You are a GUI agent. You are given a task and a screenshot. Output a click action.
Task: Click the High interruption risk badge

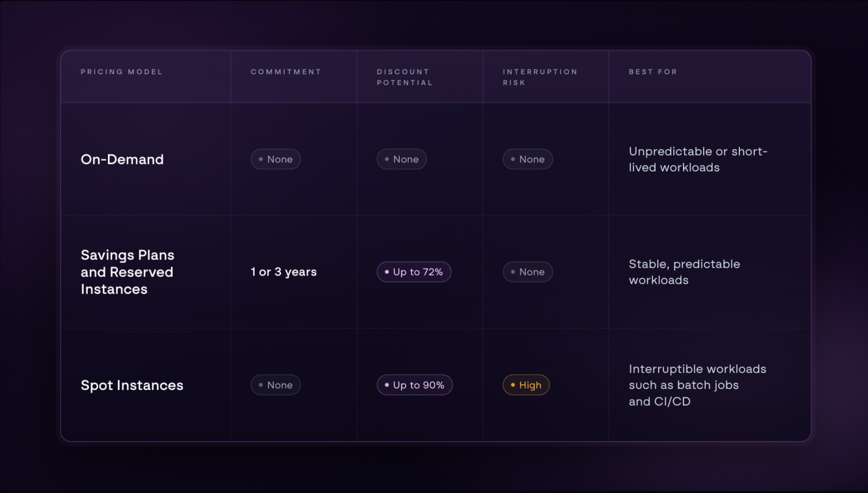[526, 385]
